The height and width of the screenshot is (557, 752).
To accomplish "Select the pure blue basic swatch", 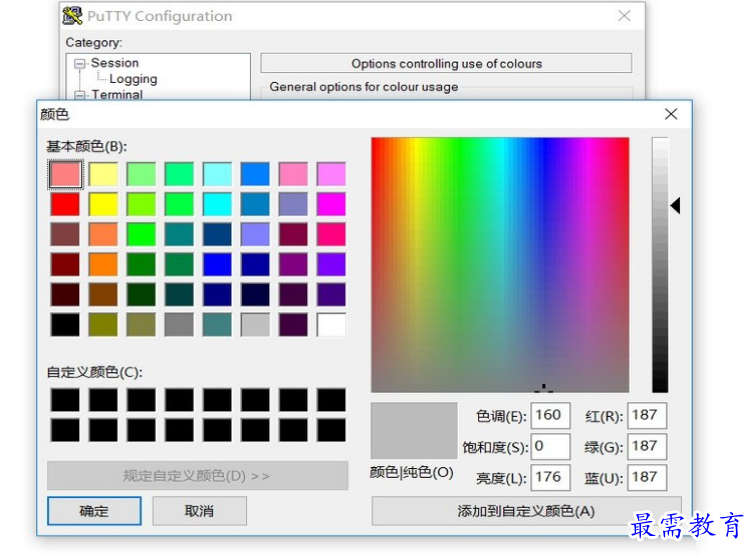I will (217, 265).
